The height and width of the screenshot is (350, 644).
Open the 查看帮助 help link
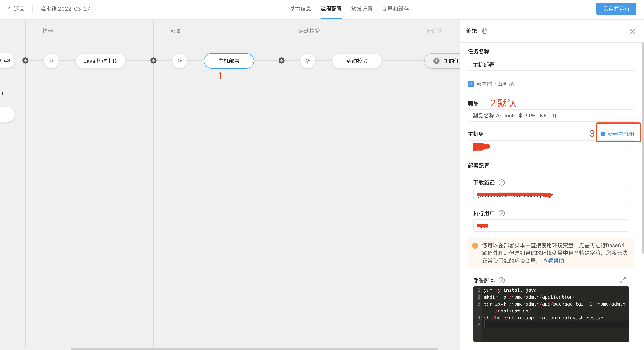[553, 261]
